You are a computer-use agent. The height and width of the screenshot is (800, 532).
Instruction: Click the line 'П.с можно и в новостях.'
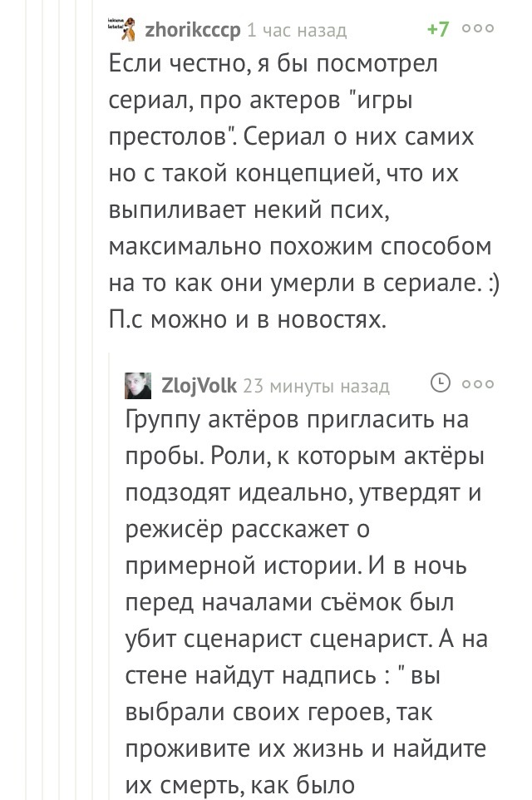point(247,319)
